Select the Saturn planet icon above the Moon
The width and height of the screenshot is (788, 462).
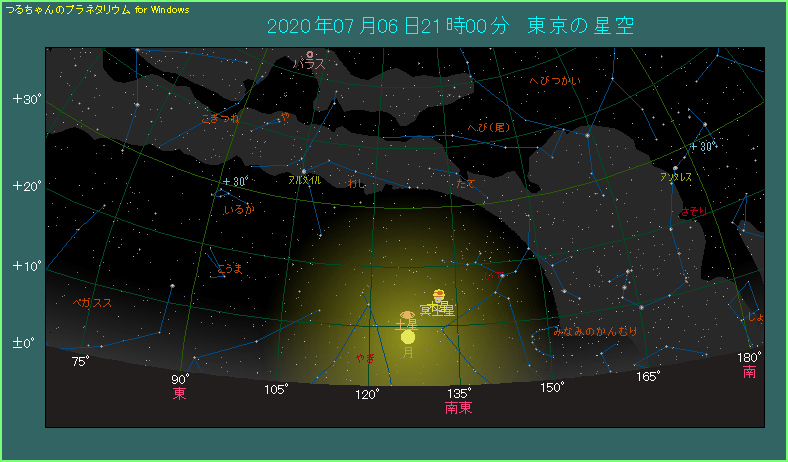coord(406,315)
